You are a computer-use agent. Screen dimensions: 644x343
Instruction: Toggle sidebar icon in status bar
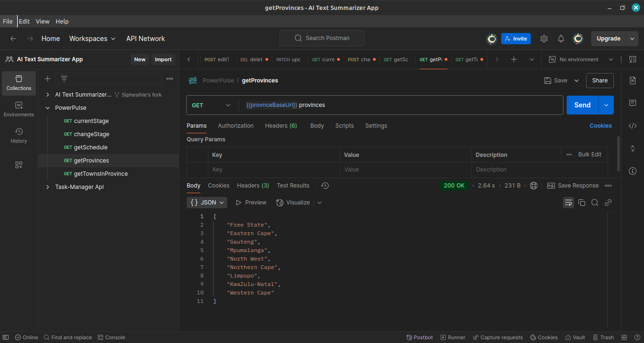(x=6, y=337)
